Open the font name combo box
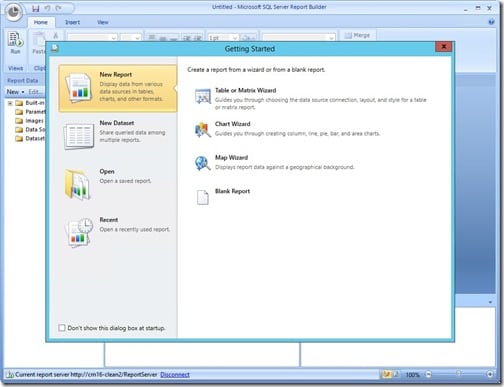The height and width of the screenshot is (387, 504). [92, 38]
